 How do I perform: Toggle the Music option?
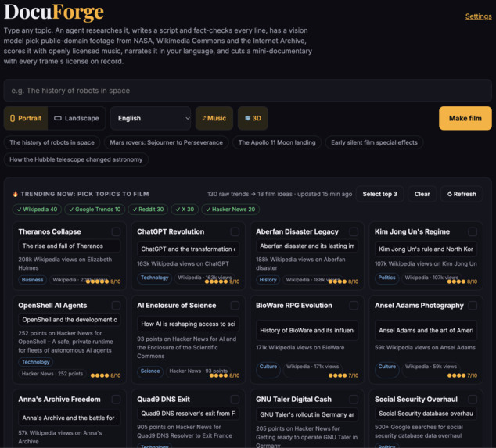coord(214,118)
